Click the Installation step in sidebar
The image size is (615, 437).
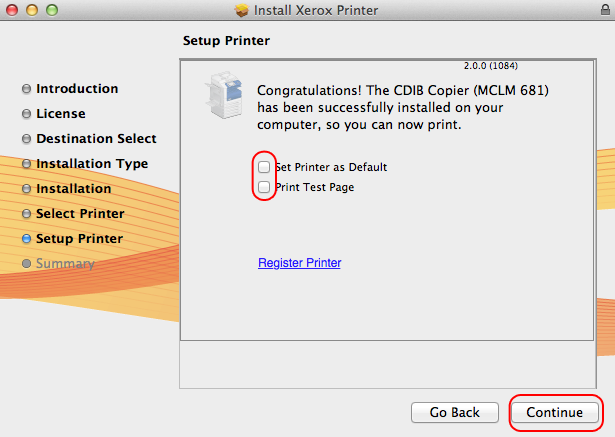[73, 189]
